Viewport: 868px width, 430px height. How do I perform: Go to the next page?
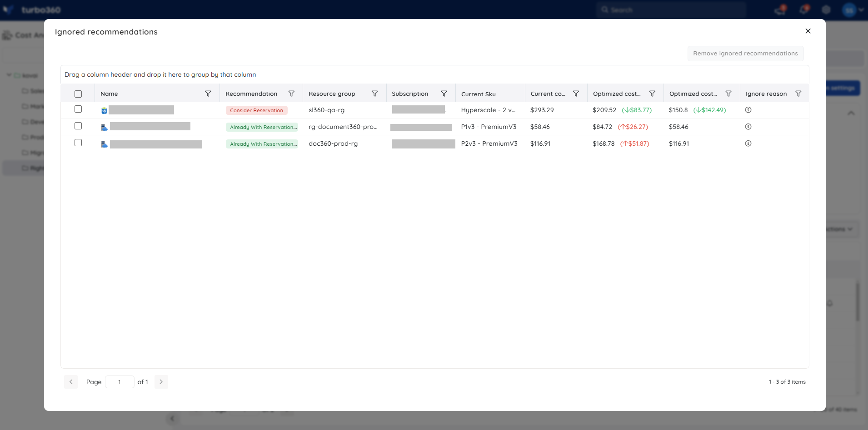[x=161, y=382]
